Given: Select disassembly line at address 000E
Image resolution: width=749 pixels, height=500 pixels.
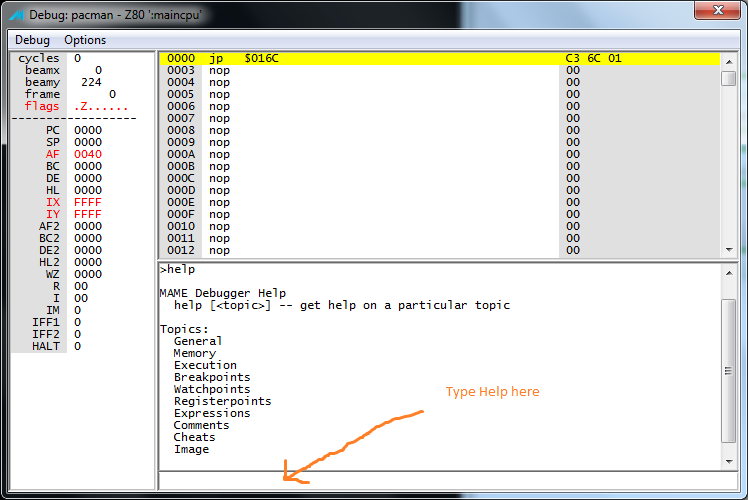Looking at the screenshot, I should (439, 202).
